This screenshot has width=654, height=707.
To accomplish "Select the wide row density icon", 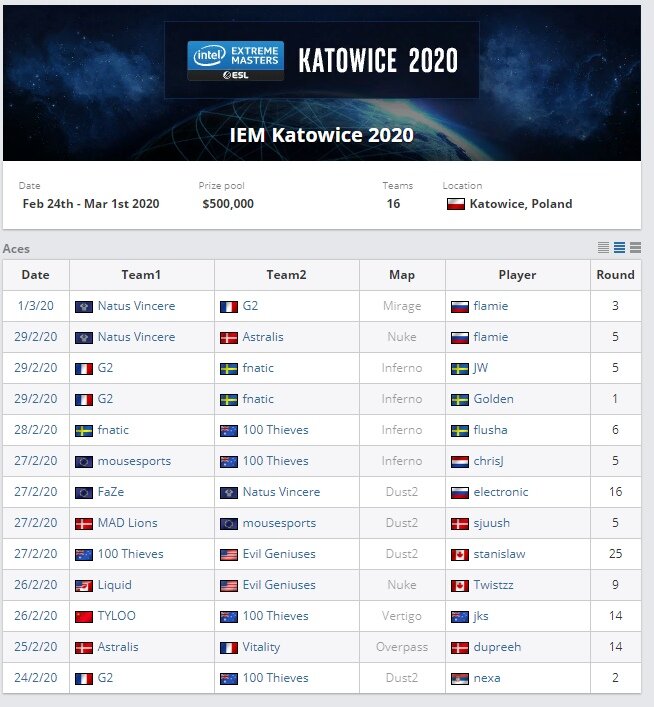I will pos(636,247).
